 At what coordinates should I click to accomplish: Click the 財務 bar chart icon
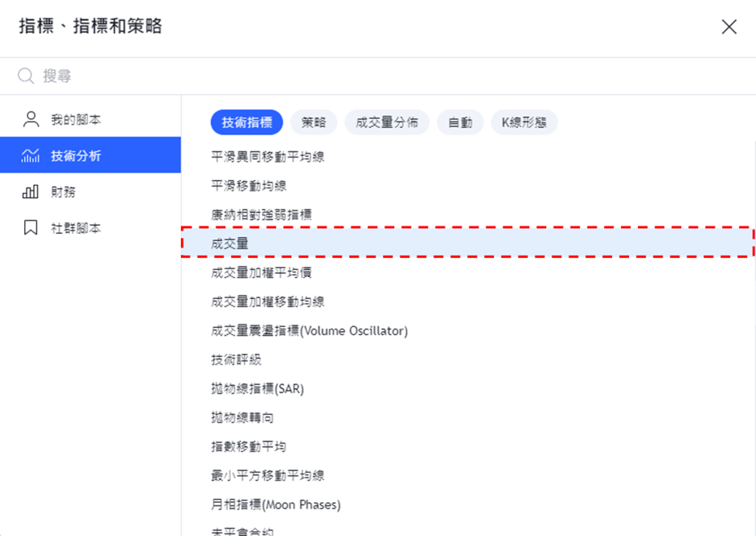pos(31,192)
